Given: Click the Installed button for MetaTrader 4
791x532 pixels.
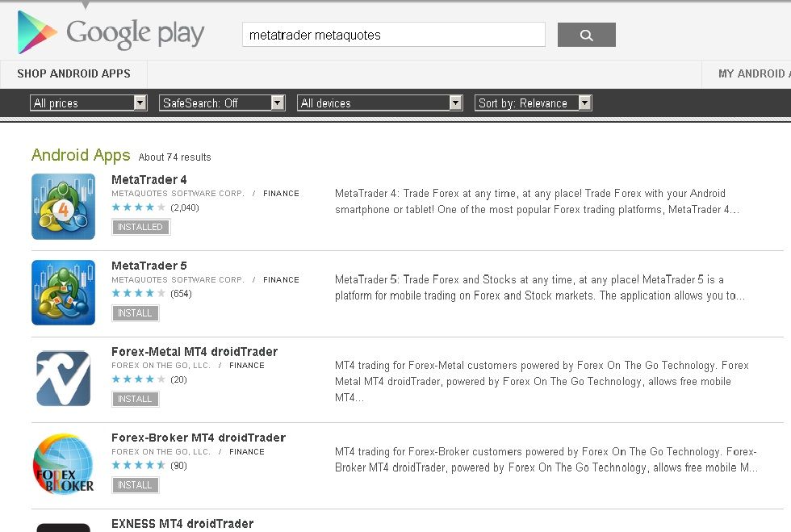Looking at the screenshot, I should [140, 227].
